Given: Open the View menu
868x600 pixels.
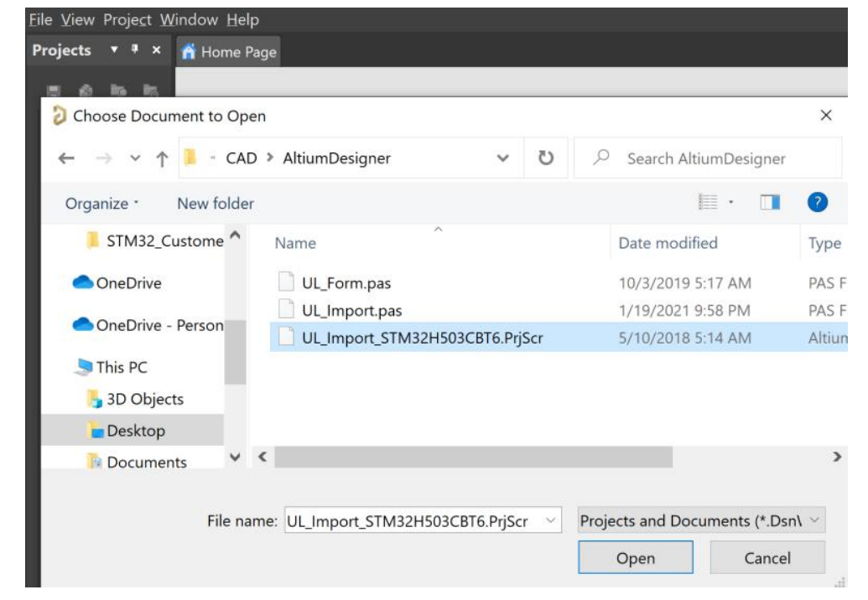Looking at the screenshot, I should click(x=77, y=20).
